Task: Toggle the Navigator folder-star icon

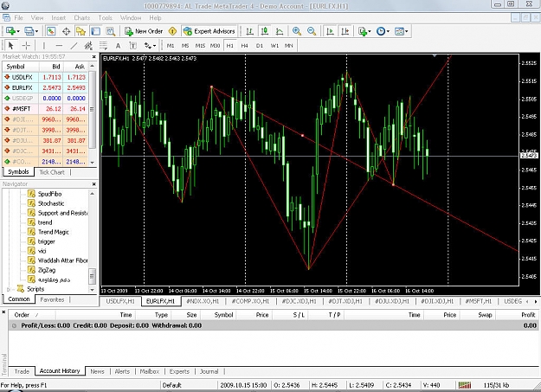Action: point(81,31)
